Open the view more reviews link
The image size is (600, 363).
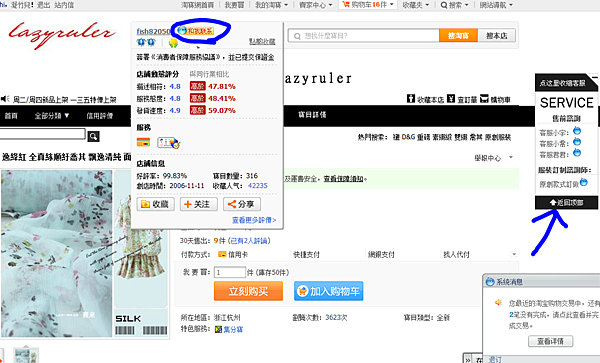(254, 220)
